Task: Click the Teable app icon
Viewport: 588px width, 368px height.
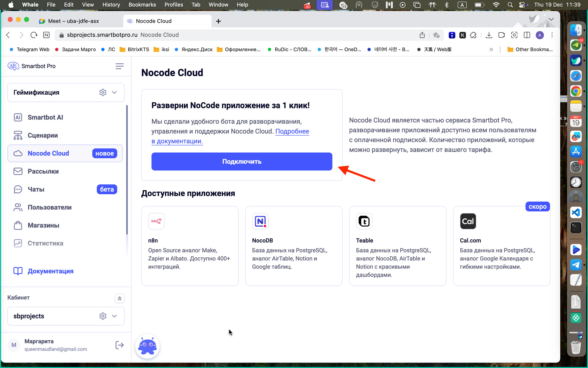Action: [364, 221]
